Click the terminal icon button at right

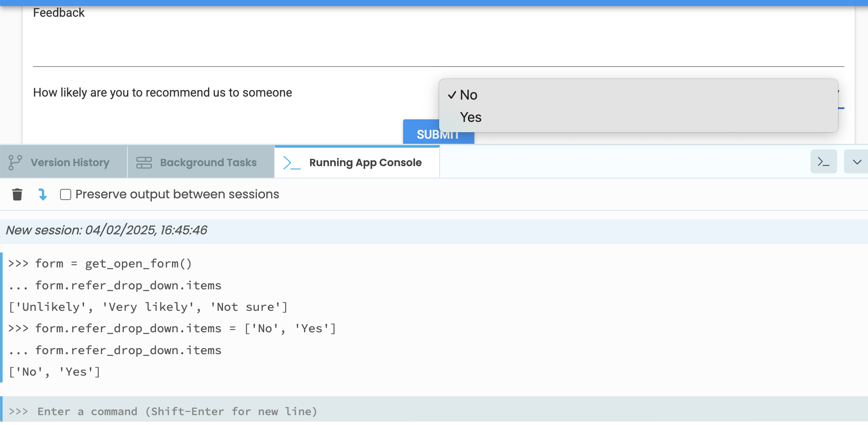pos(823,162)
